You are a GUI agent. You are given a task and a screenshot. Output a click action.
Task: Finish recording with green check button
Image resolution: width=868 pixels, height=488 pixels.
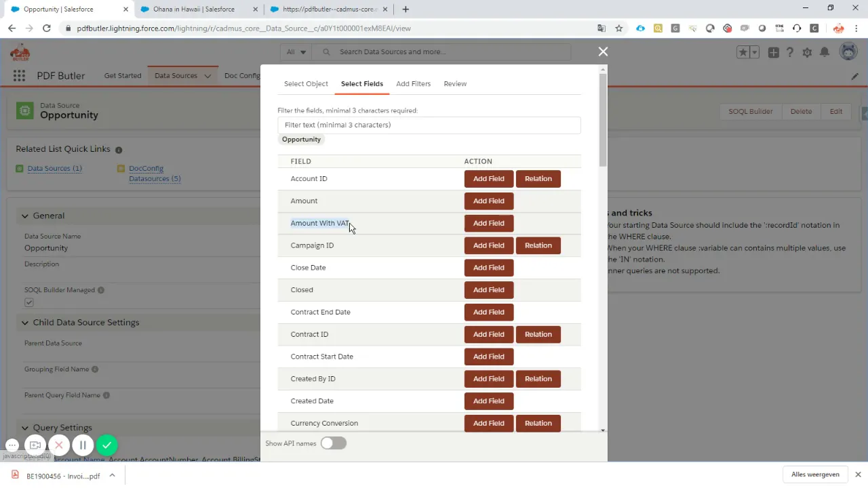click(x=106, y=445)
